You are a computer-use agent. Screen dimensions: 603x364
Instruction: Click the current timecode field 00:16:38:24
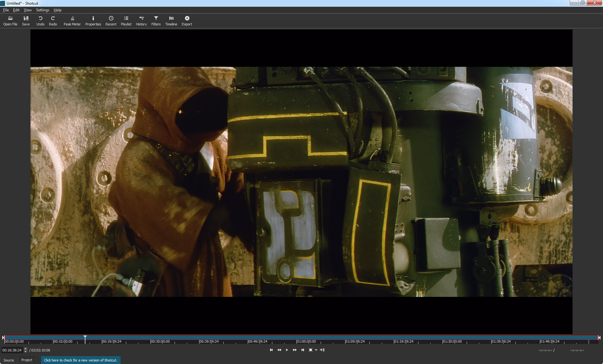pos(12,350)
